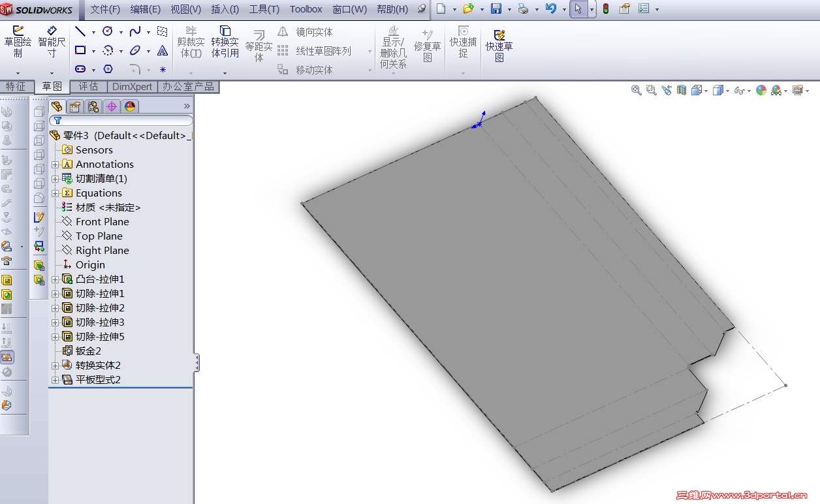The height and width of the screenshot is (504, 820).
Task: Click the Open file folder icon
Action: point(468,9)
